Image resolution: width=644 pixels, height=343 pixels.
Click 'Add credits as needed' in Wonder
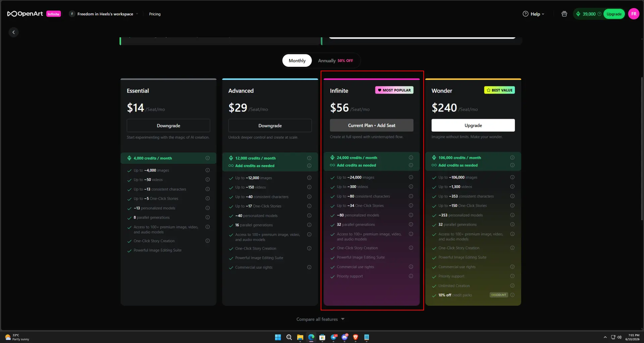(x=458, y=165)
